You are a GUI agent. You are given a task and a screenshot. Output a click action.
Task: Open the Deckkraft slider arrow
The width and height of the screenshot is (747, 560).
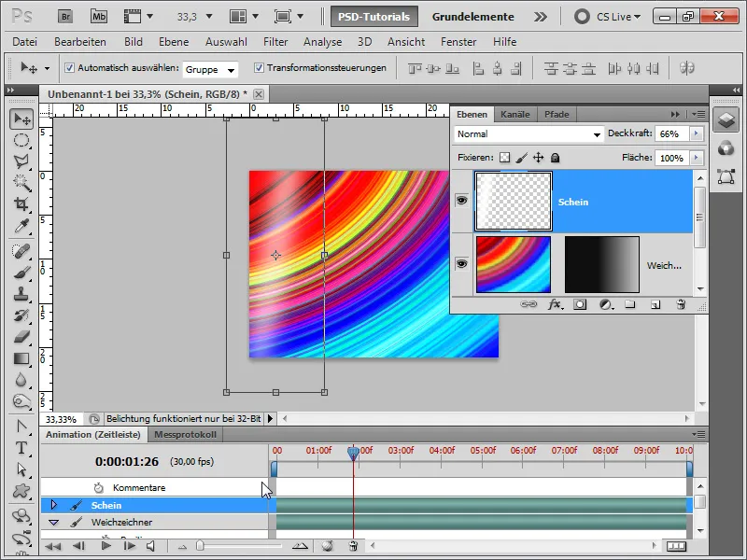(x=697, y=133)
